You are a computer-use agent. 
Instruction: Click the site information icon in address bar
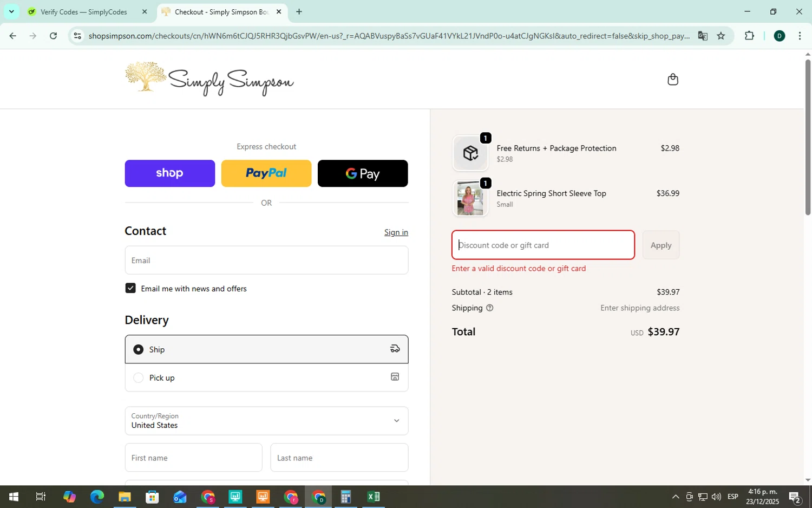coord(77,36)
